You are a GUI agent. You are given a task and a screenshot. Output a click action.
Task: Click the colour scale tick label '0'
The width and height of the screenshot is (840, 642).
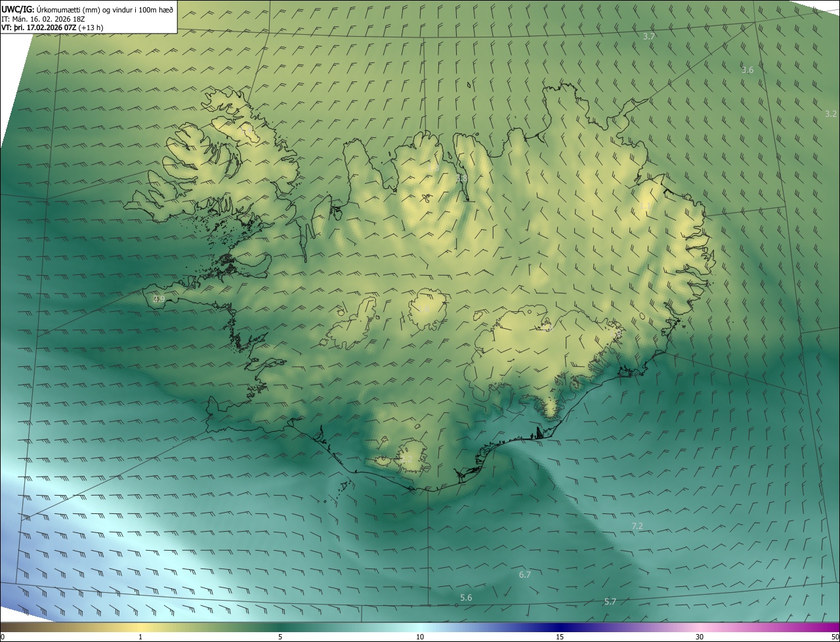[x=3, y=637]
